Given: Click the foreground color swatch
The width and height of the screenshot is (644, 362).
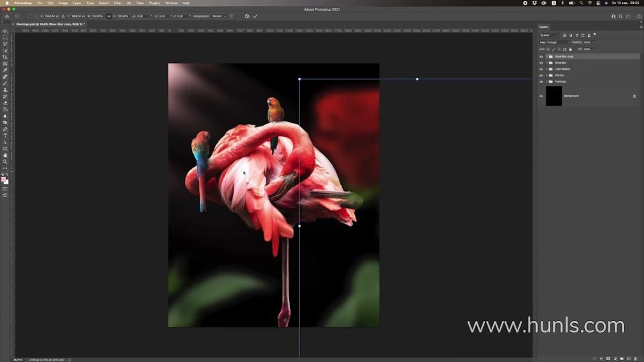Looking at the screenshot, I should 4,179.
